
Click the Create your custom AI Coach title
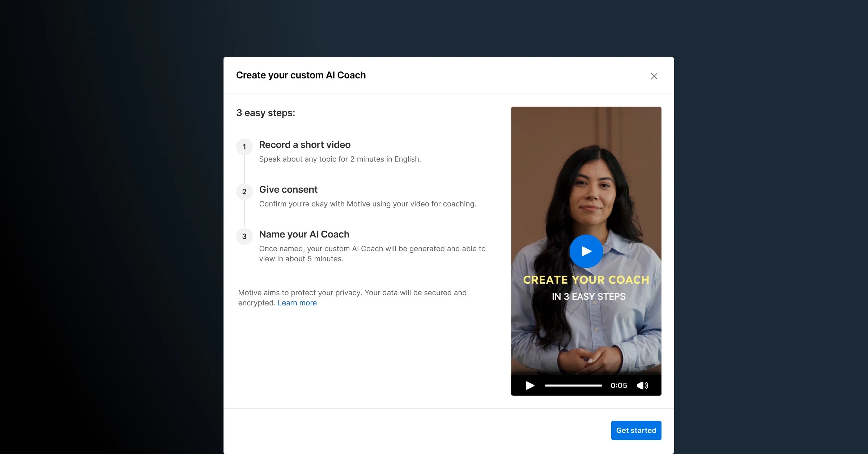coord(301,75)
